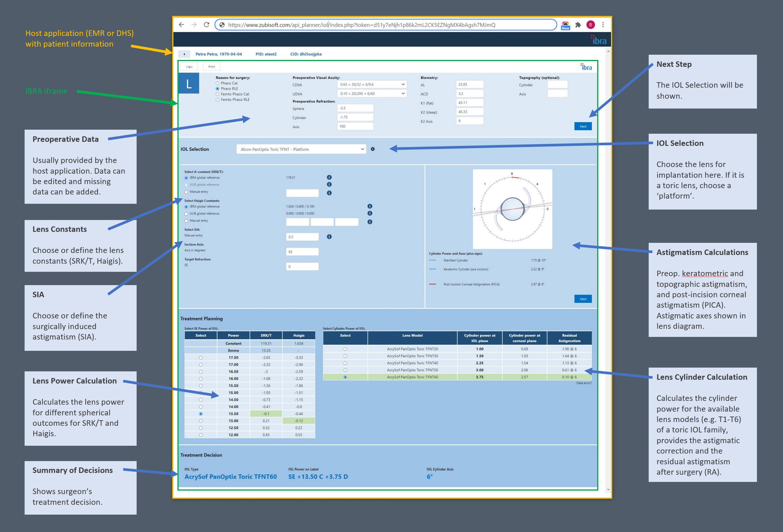The width and height of the screenshot is (783, 532).
Task: Select Phaco RLE reason for surgery
Action: (x=217, y=89)
